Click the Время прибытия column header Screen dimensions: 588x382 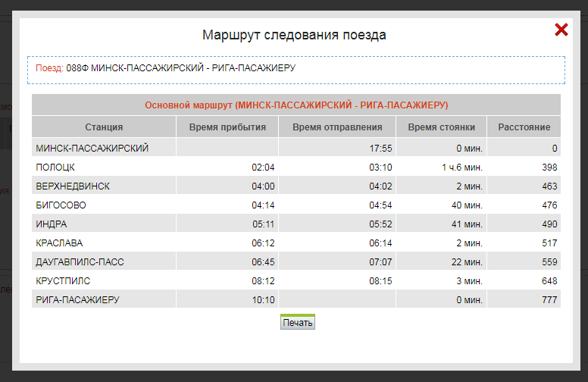227,127
